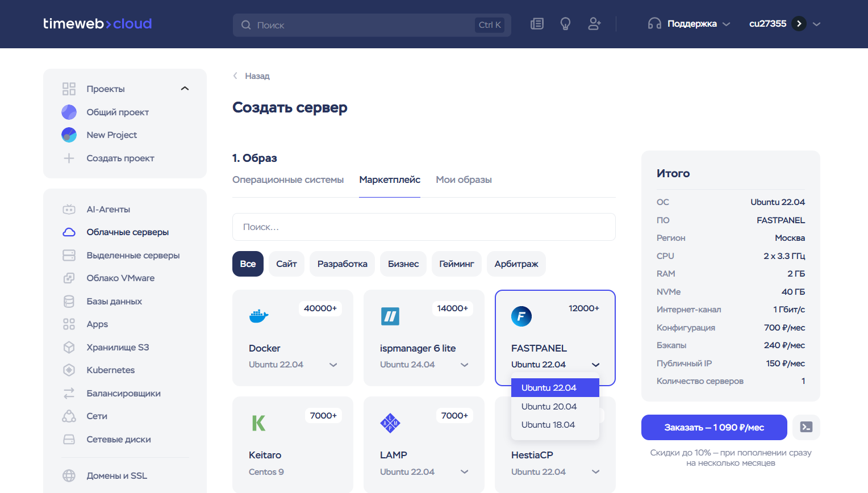Open the Поддержка dropdown menu
The width and height of the screenshot is (868, 493).
point(689,24)
